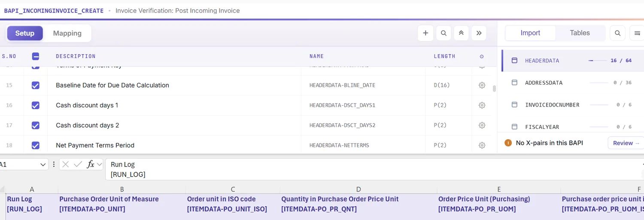Click the plus add field icon
The width and height of the screenshot is (644, 220).
[425, 33]
